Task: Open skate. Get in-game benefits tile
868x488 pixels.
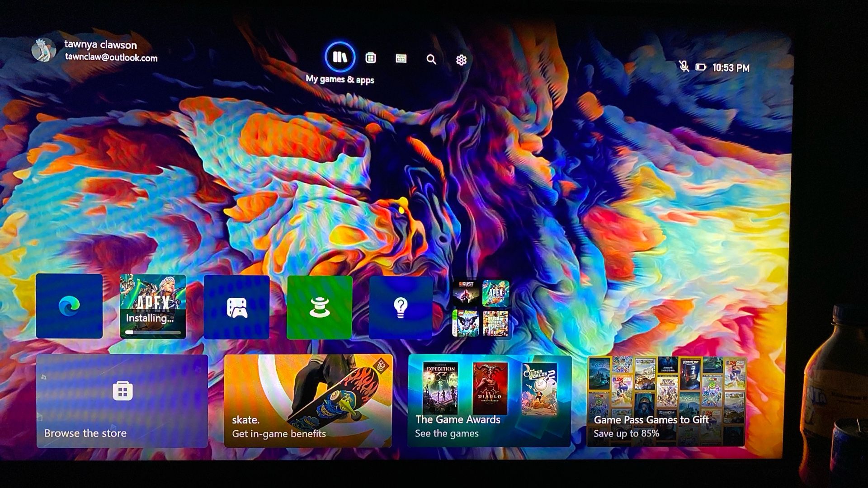Action: click(x=308, y=401)
